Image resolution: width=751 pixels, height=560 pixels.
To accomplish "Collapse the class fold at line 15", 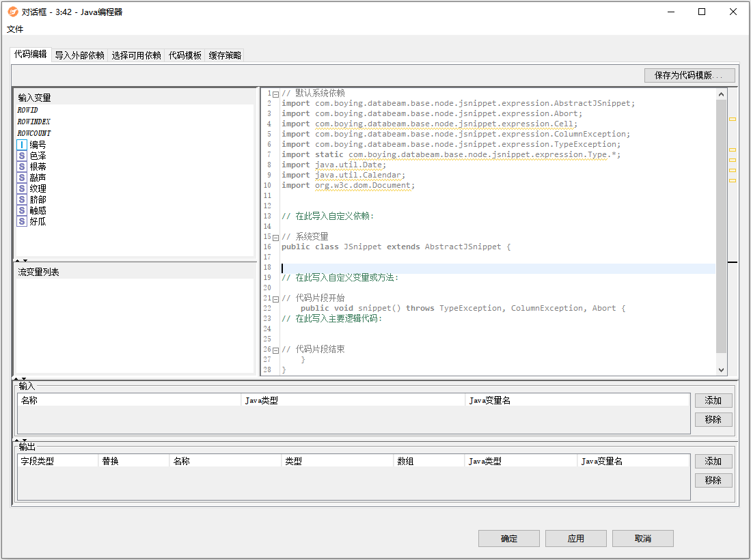I will 275,237.
